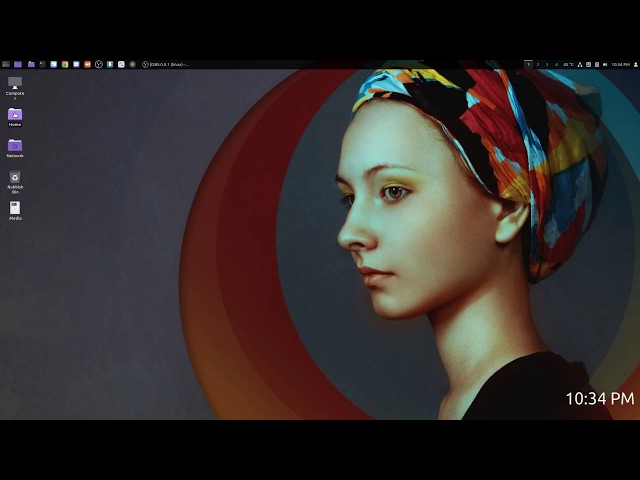Screen dimensions: 640x480
Task: Click the purple show-desktop panel icon
Action: (18, 64)
